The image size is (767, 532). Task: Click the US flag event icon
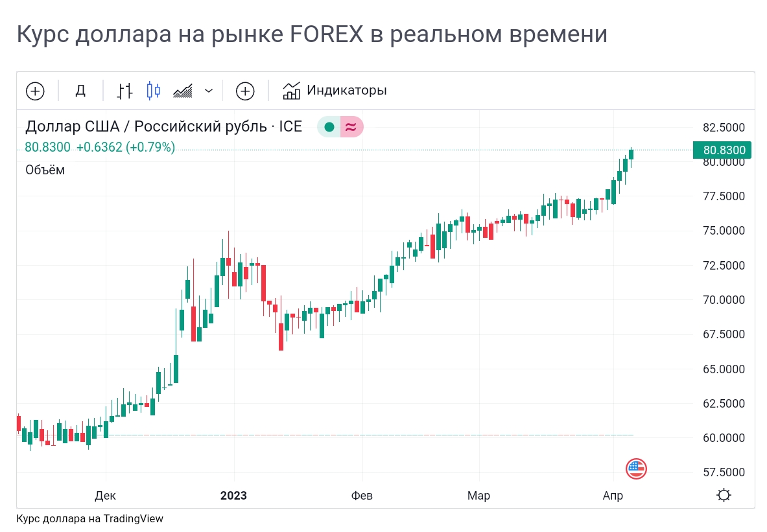tap(636, 468)
